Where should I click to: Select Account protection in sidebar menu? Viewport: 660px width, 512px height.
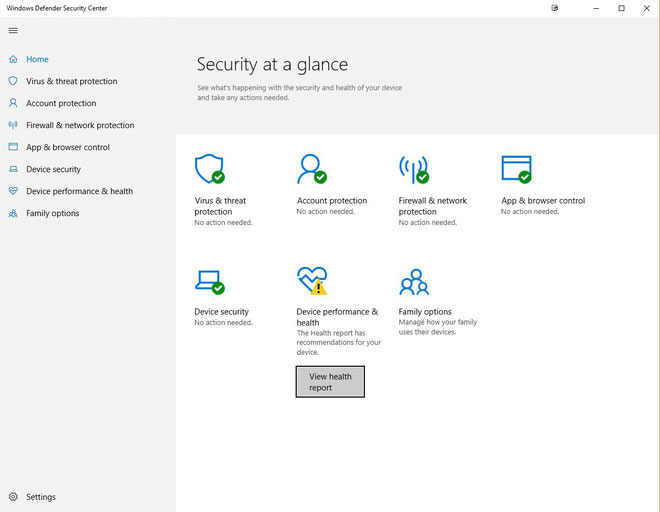(61, 103)
